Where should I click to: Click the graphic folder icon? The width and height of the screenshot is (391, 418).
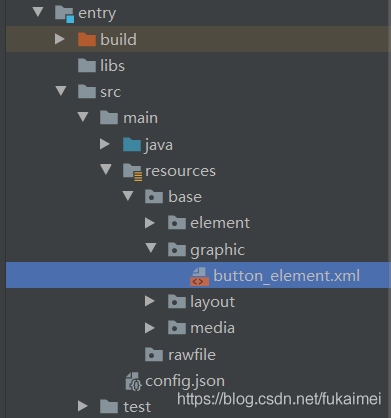(x=177, y=249)
